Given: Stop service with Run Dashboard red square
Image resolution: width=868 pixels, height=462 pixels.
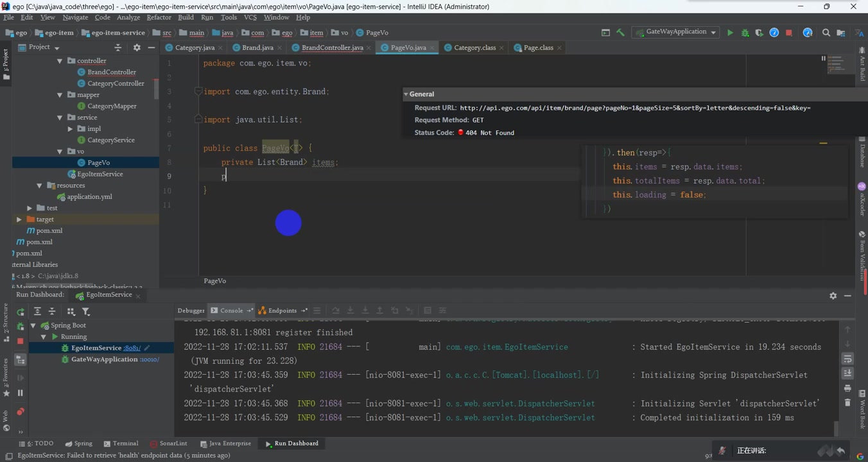Looking at the screenshot, I should (21, 341).
